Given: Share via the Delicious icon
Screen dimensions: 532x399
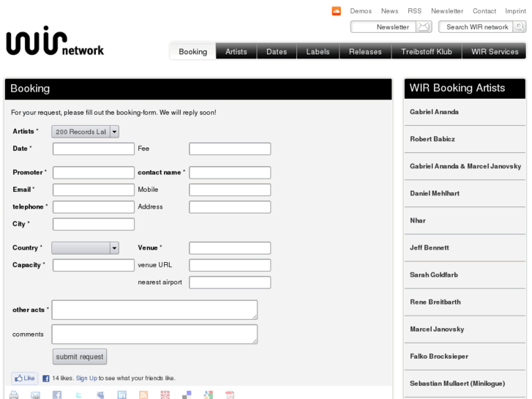Looking at the screenshot, I should tap(187, 395).
